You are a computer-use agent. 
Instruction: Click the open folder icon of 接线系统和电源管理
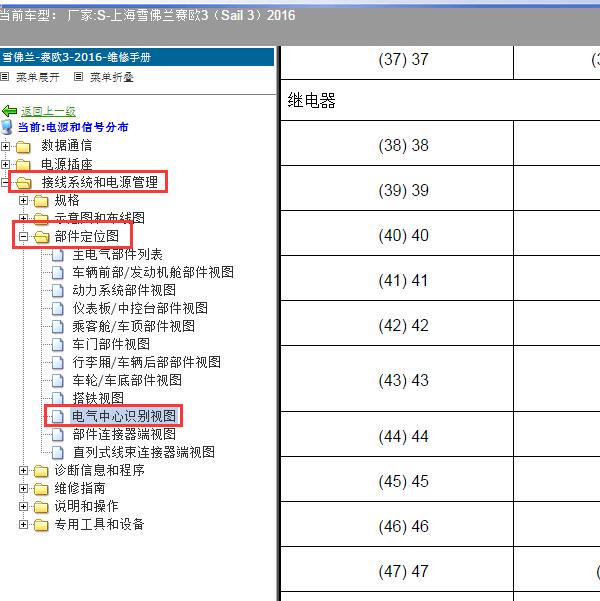click(x=24, y=182)
